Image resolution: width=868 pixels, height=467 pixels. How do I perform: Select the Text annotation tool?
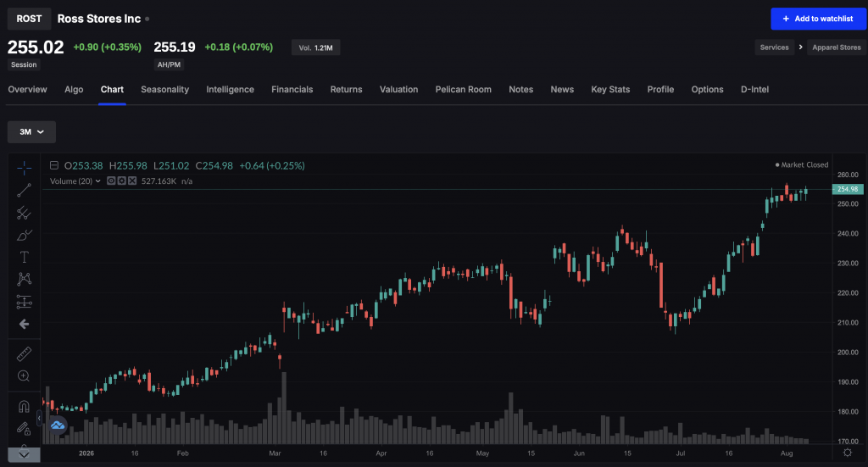tap(24, 258)
